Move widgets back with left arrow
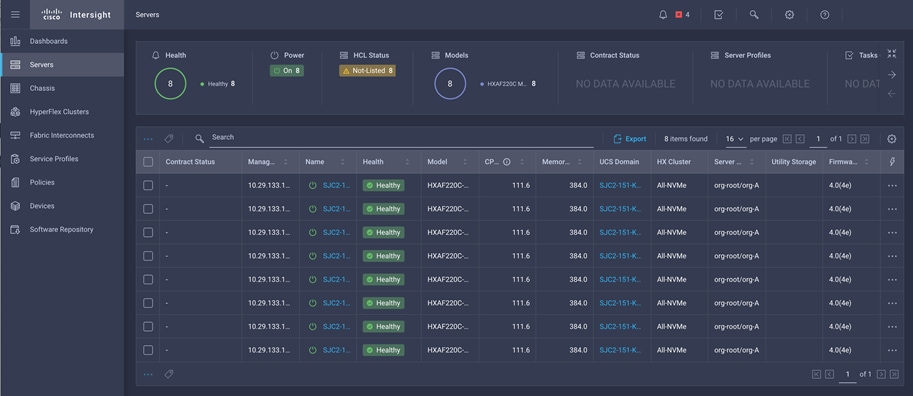 click(x=891, y=93)
